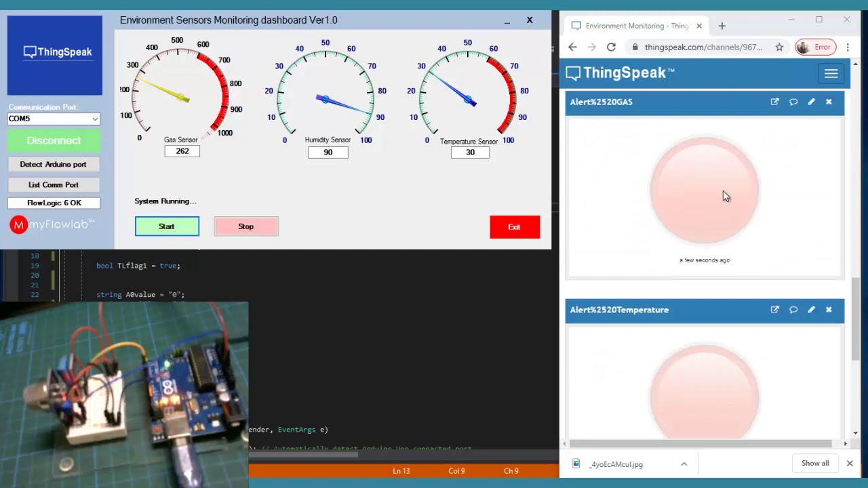Click scroll down arrow in browser
The height and width of the screenshot is (488, 868).
tap(856, 432)
